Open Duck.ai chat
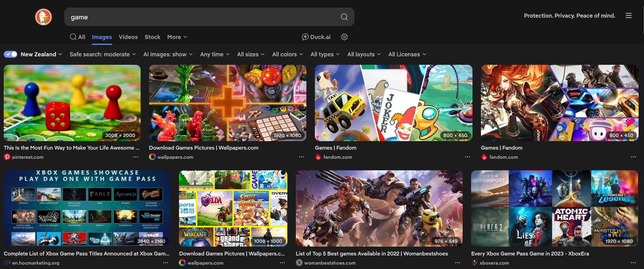Image resolution: width=644 pixels, height=269 pixels. point(316,37)
